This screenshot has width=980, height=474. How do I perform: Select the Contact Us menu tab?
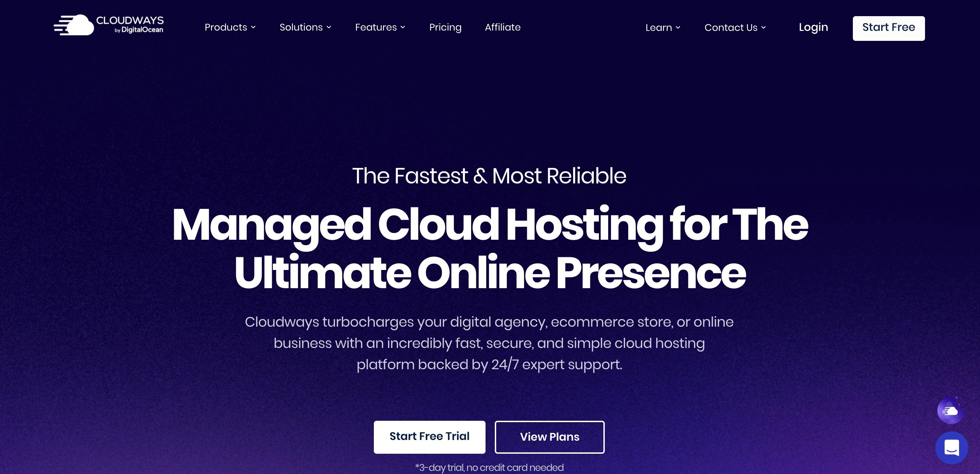[x=734, y=27]
